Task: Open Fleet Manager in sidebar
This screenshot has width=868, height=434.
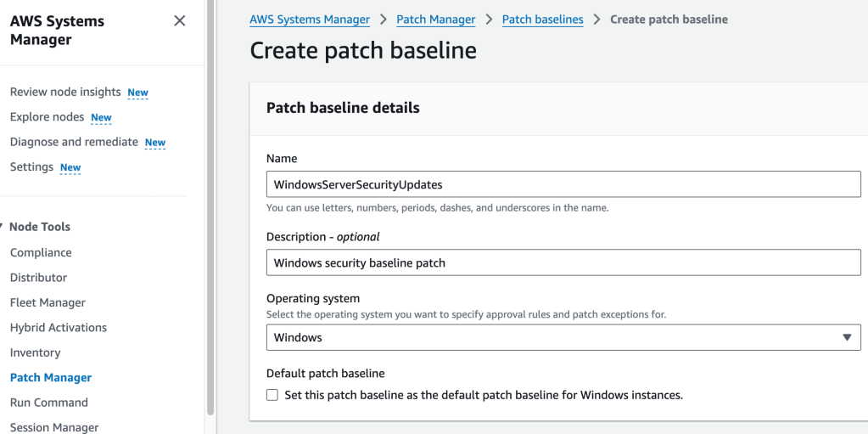Action: click(48, 302)
